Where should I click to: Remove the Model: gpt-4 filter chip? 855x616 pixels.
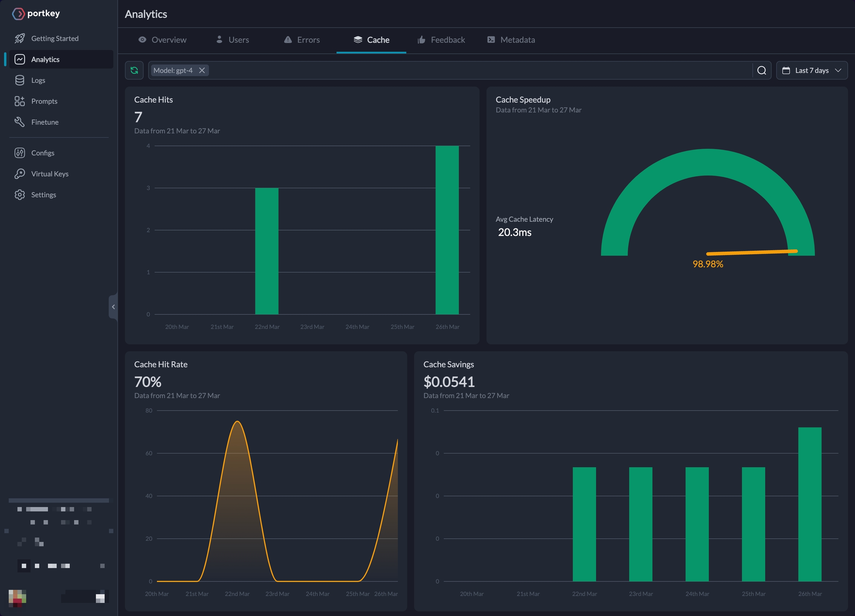pos(202,71)
